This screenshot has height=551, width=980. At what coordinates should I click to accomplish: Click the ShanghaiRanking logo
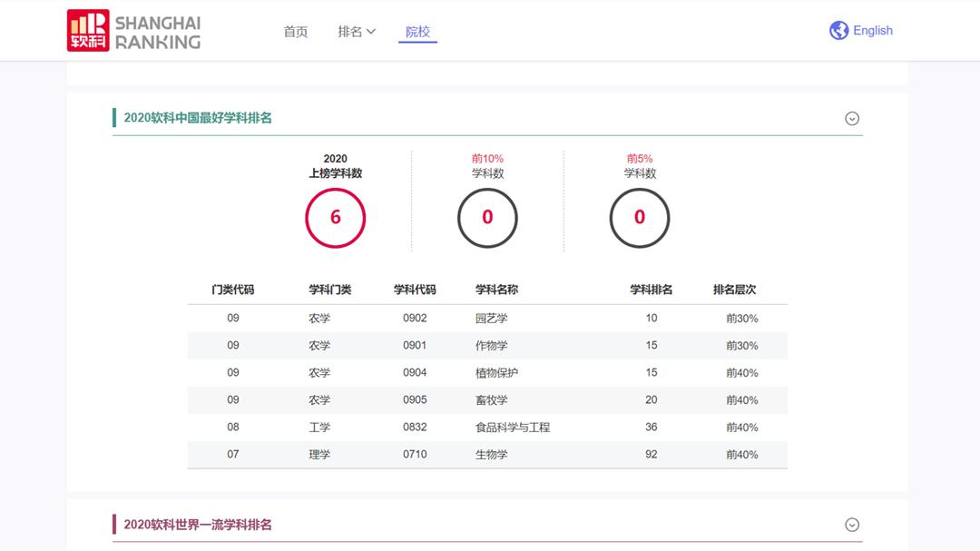(130, 30)
